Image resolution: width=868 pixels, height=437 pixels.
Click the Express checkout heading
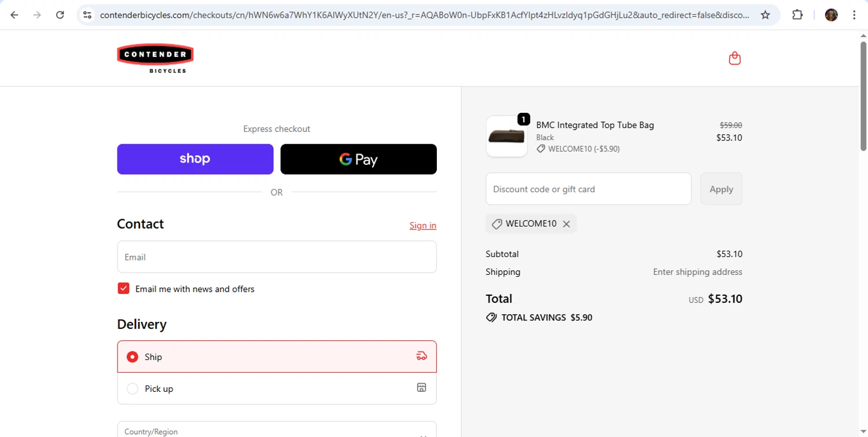[x=277, y=129]
